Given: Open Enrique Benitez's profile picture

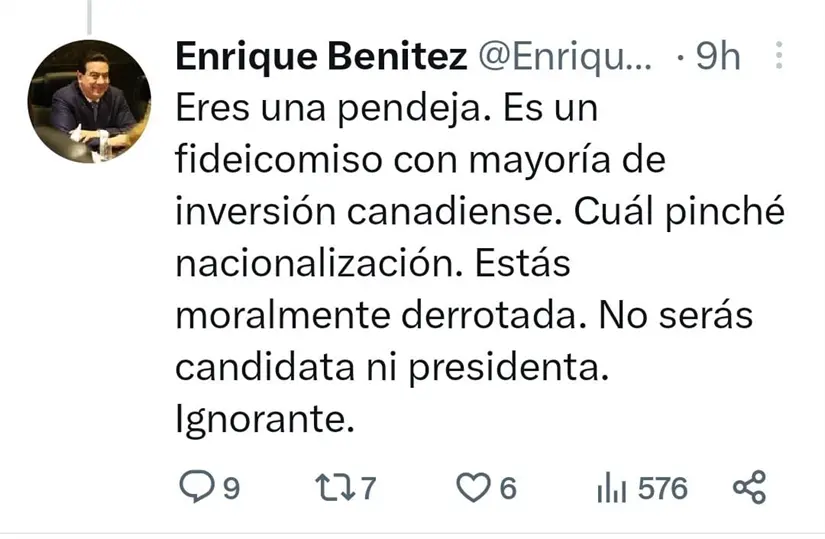Looking at the screenshot, I should (88, 102).
